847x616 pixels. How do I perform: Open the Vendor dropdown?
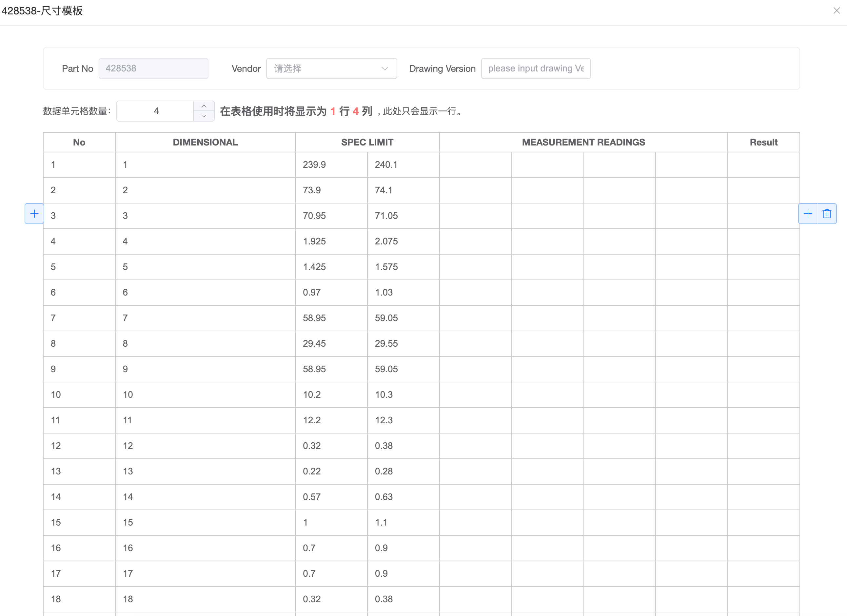pyautogui.click(x=331, y=68)
